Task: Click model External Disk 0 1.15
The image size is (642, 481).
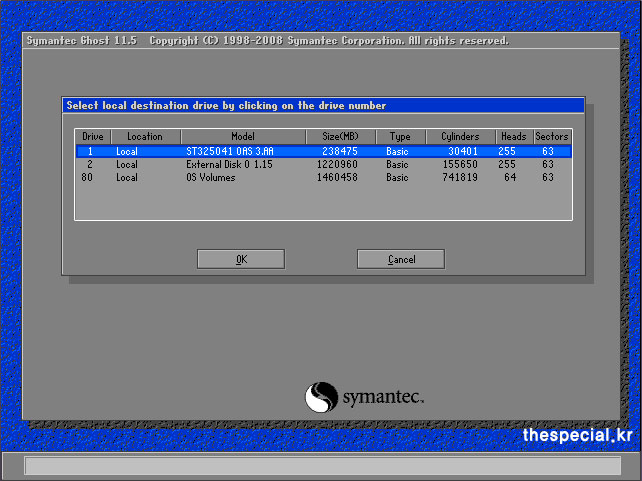Action: 229,165
